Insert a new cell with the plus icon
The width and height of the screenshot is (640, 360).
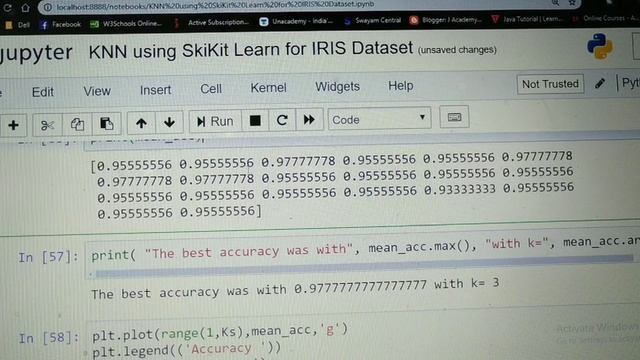tap(13, 125)
